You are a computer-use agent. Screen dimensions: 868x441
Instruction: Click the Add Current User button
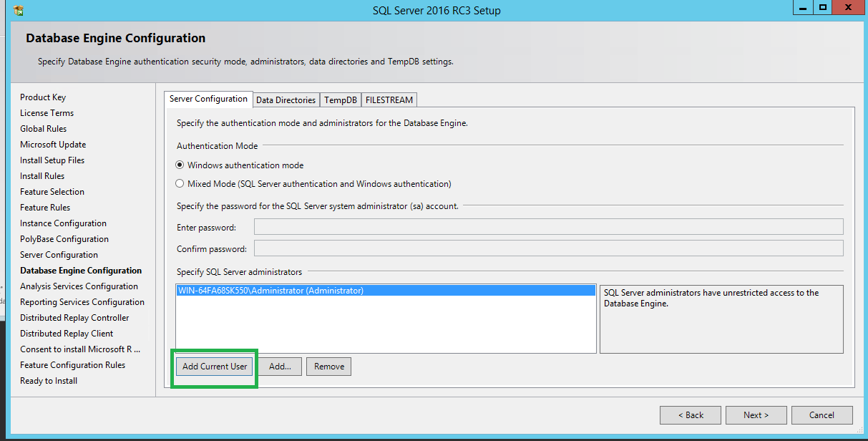click(x=215, y=367)
